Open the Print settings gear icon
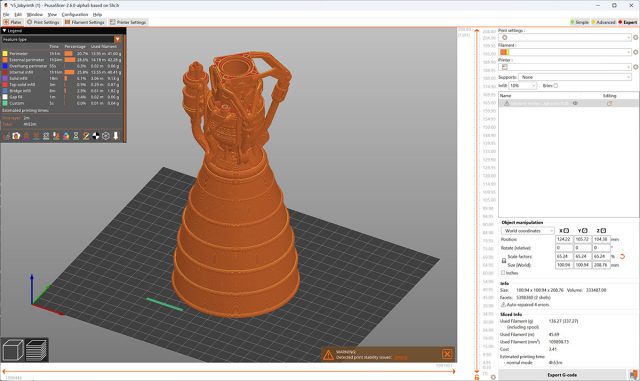The image size is (640, 381). click(636, 38)
